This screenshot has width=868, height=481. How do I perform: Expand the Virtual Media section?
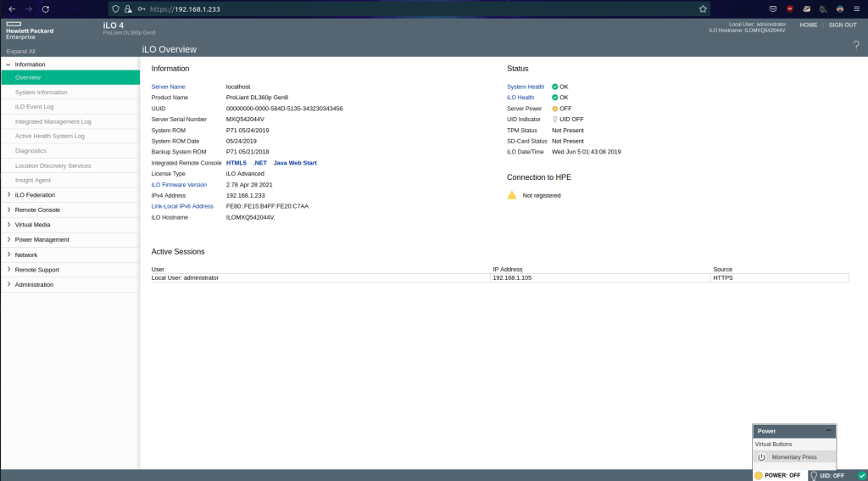(x=8, y=225)
